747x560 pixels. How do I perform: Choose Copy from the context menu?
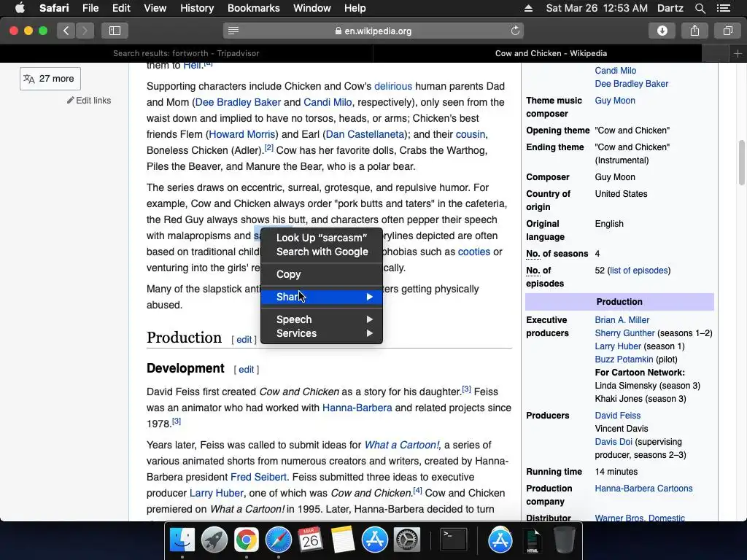tap(322, 274)
